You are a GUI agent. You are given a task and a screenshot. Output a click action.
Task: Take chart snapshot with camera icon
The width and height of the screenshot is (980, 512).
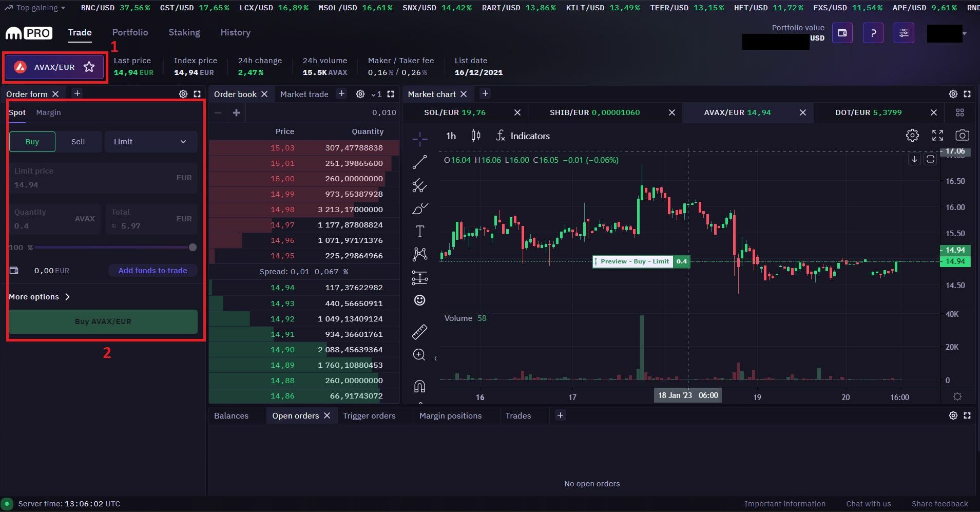pyautogui.click(x=962, y=136)
